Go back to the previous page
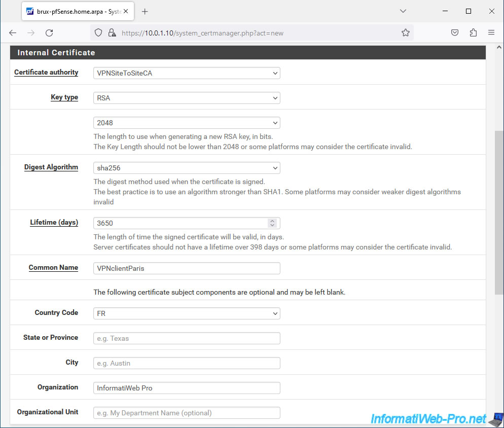The image size is (504, 428). pyautogui.click(x=13, y=33)
